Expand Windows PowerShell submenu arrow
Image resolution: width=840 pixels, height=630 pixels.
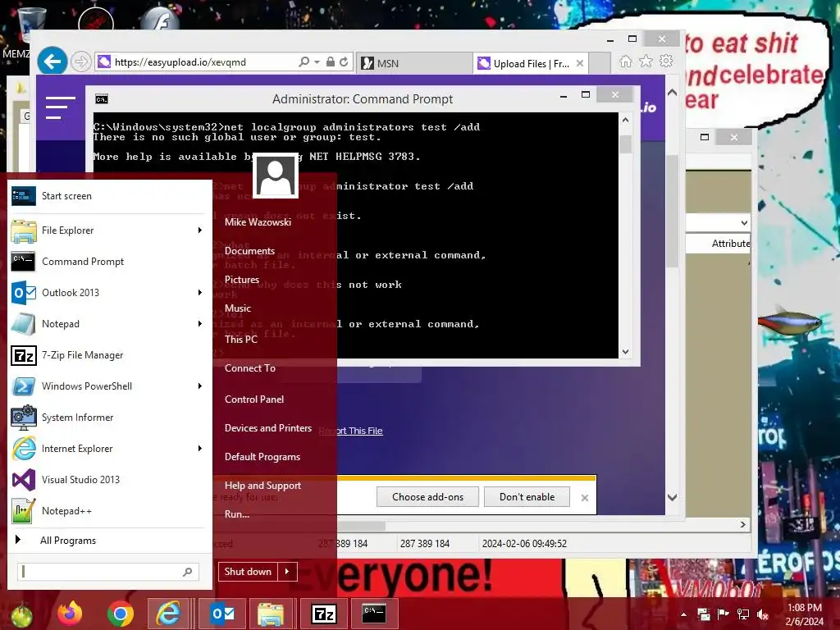coord(200,386)
